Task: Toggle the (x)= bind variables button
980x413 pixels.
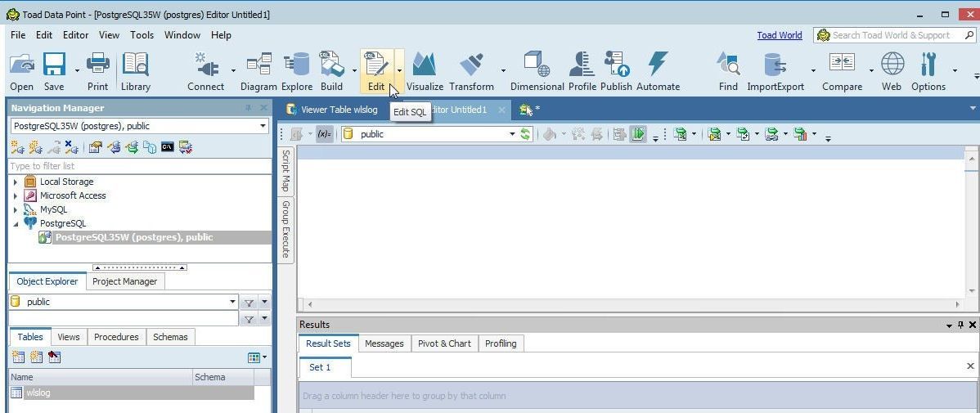Action: 325,133
